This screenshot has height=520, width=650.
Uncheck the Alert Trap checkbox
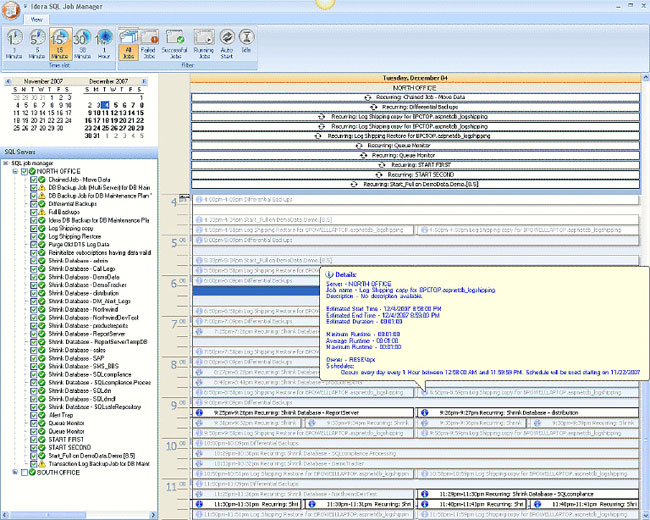[34, 415]
